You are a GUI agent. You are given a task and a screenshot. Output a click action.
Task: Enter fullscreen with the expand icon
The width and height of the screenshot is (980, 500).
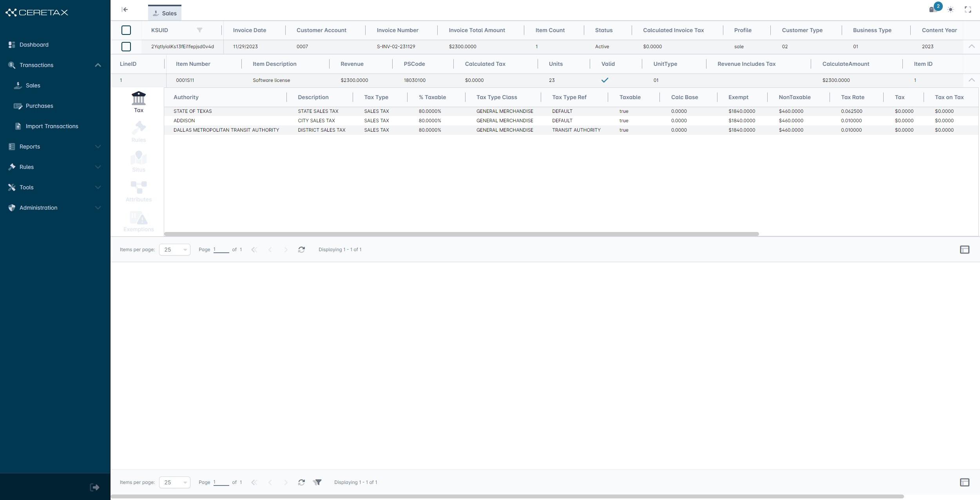[x=968, y=9]
